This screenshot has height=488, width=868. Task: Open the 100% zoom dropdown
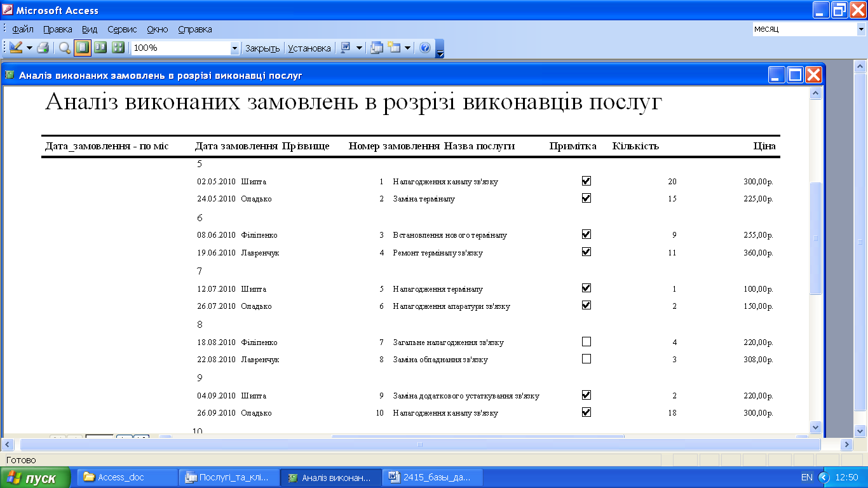click(x=234, y=48)
